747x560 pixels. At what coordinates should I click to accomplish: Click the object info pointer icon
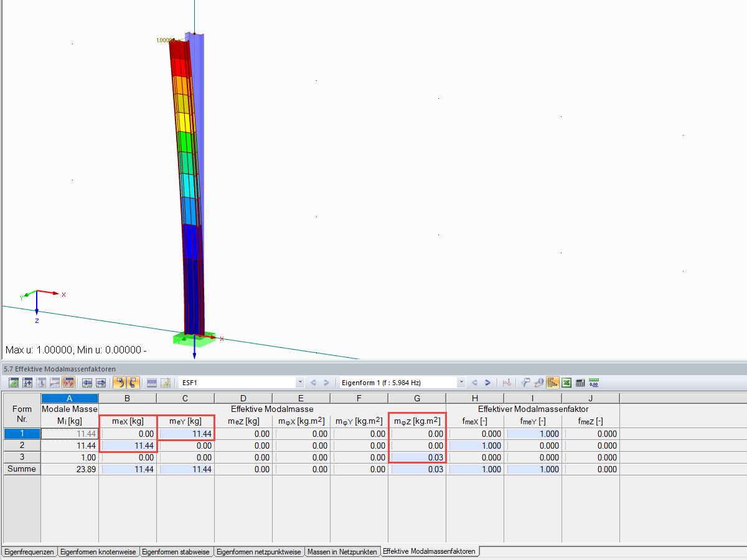tap(539, 382)
